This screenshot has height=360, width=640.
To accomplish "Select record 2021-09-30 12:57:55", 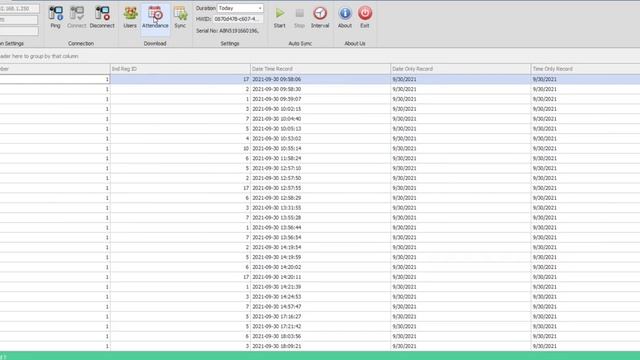I will click(x=320, y=188).
